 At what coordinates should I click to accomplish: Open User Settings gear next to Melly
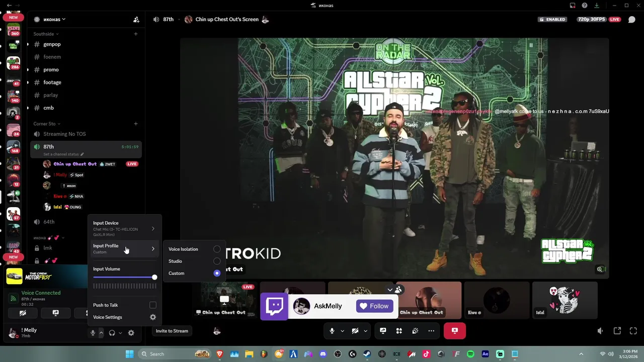click(131, 333)
